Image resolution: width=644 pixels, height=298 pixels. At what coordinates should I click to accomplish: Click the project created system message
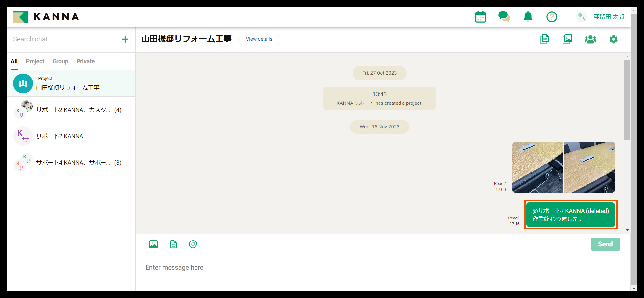tap(379, 99)
